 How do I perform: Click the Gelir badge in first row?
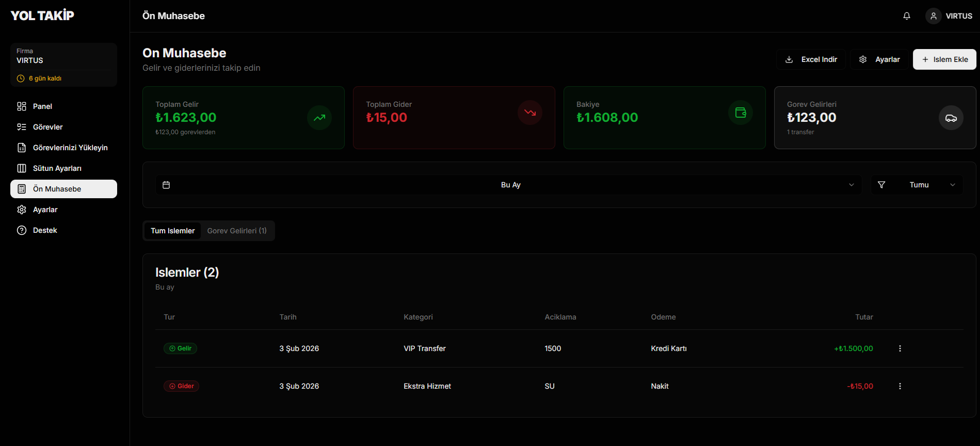coord(180,348)
